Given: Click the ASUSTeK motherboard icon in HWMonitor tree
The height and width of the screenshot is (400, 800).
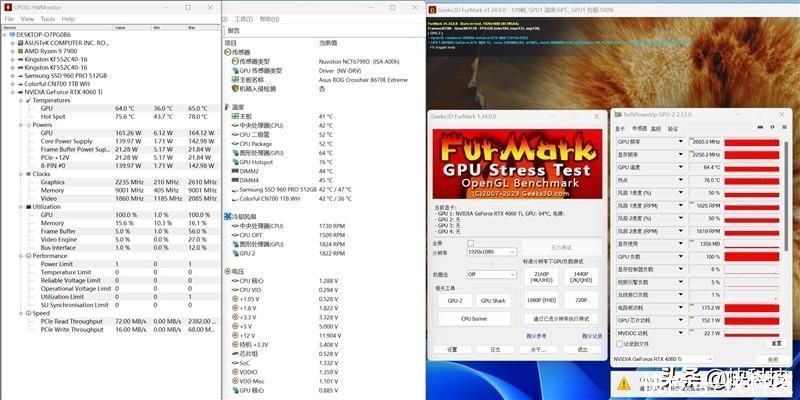Looking at the screenshot, I should [x=20, y=43].
